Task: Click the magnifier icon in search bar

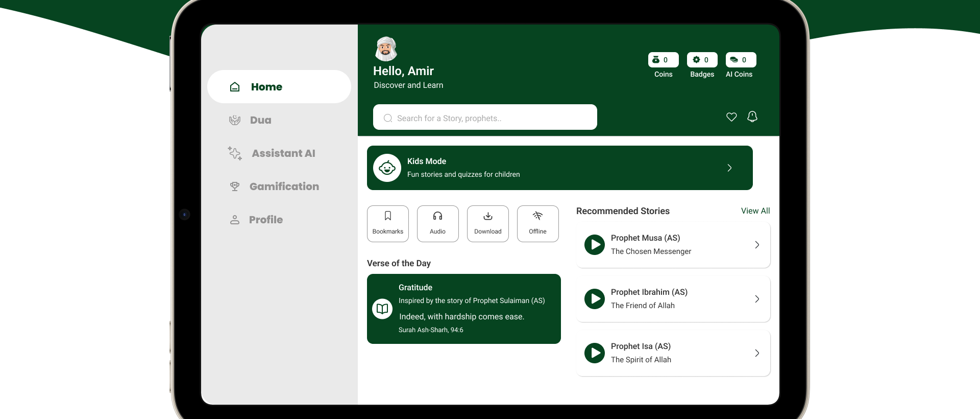Action: point(388,118)
